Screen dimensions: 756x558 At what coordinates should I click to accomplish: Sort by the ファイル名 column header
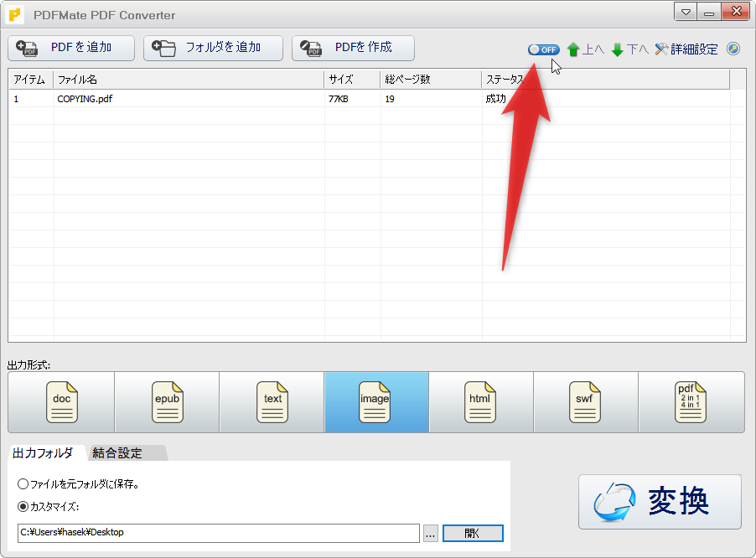click(189, 80)
